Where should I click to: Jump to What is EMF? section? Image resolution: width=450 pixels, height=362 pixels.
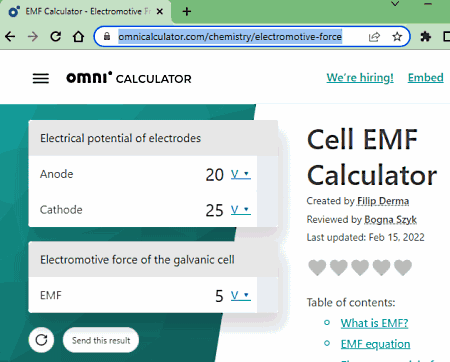(374, 323)
